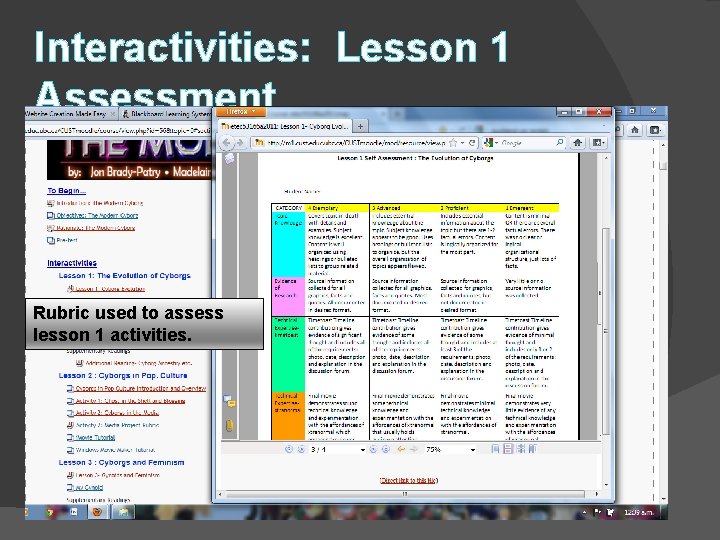Open a new tab with the plus button

(360, 126)
